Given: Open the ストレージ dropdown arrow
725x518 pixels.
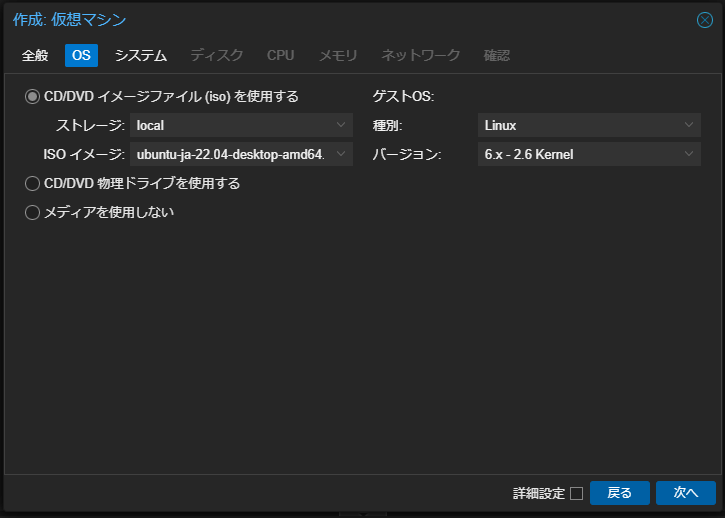Looking at the screenshot, I should coord(341,125).
